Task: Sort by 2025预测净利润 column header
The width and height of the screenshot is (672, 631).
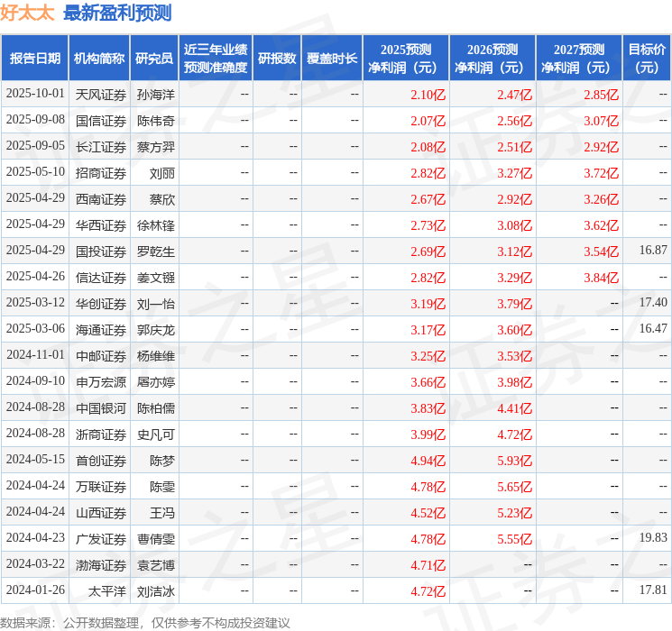Action: tap(406, 58)
